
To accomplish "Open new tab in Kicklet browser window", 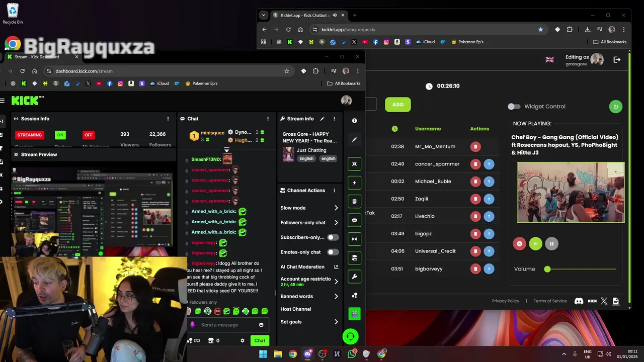I will point(354,15).
